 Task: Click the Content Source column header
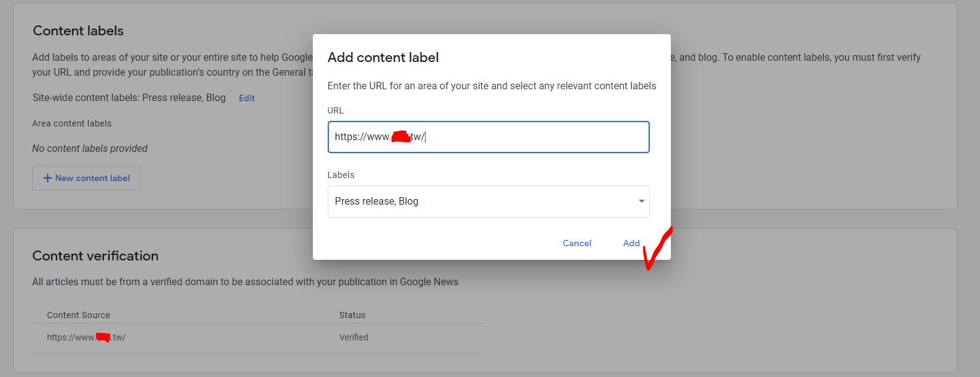[x=79, y=315]
